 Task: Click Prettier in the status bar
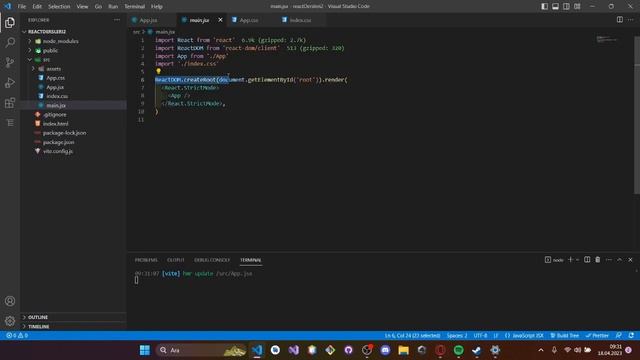597,336
